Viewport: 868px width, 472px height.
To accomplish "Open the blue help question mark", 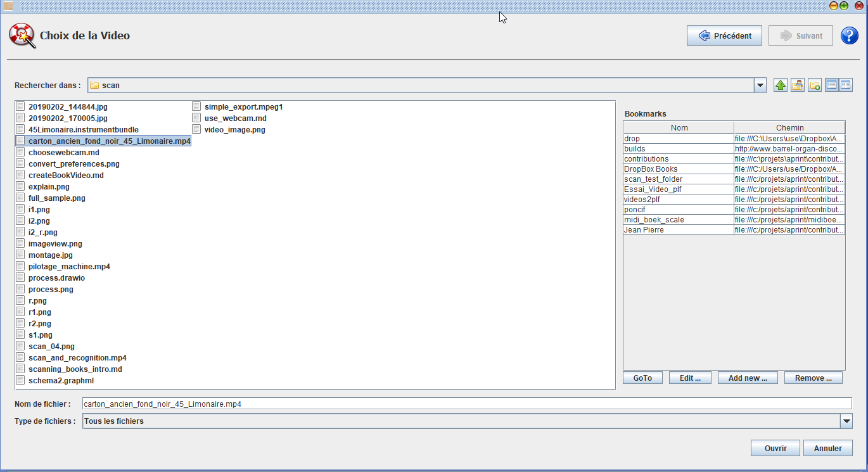I will (849, 36).
